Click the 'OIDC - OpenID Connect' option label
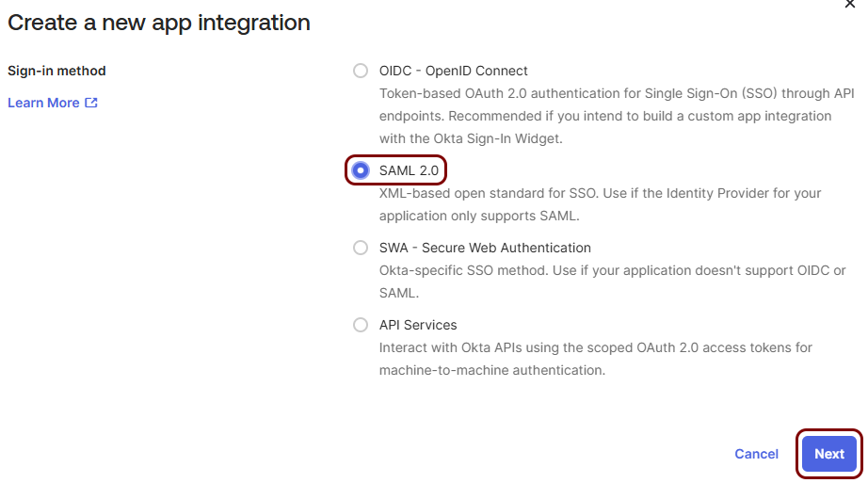This screenshot has height=483, width=868. tap(454, 71)
